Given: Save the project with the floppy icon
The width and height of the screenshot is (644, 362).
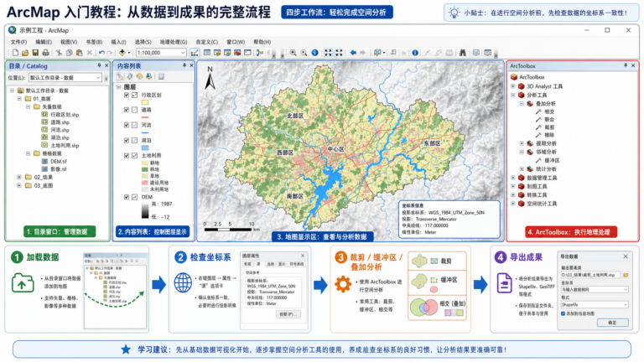Looking at the screenshot, I should 35,53.
